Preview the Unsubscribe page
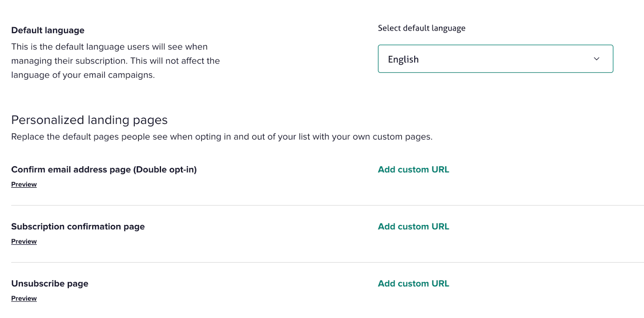This screenshot has height=318, width=644. coord(24,299)
